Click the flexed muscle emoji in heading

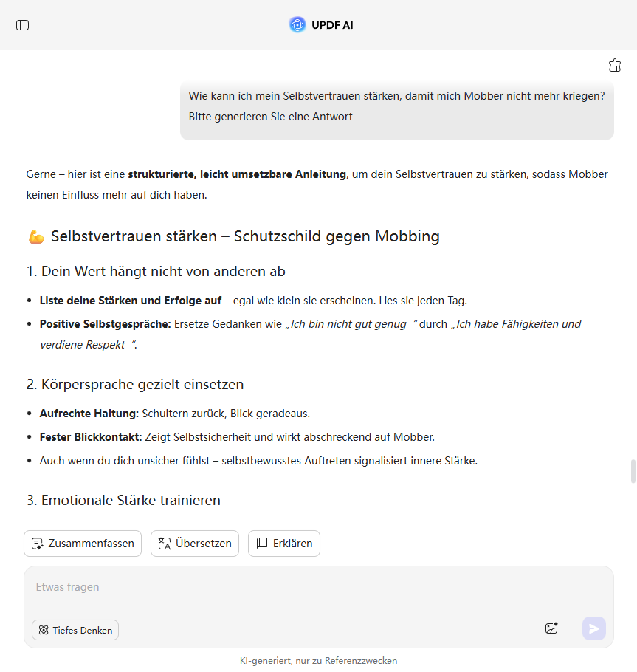(x=35, y=237)
